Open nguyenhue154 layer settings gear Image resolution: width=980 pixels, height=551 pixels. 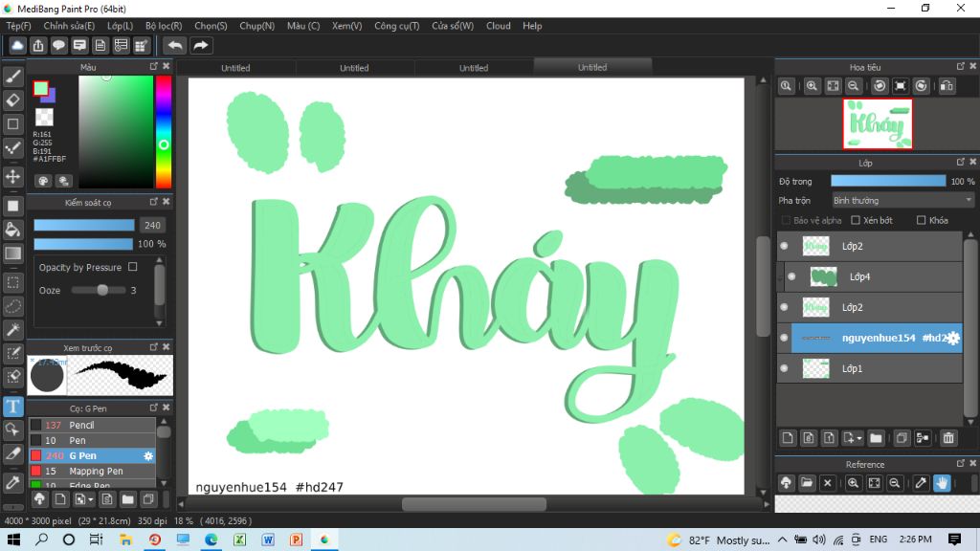pos(953,338)
